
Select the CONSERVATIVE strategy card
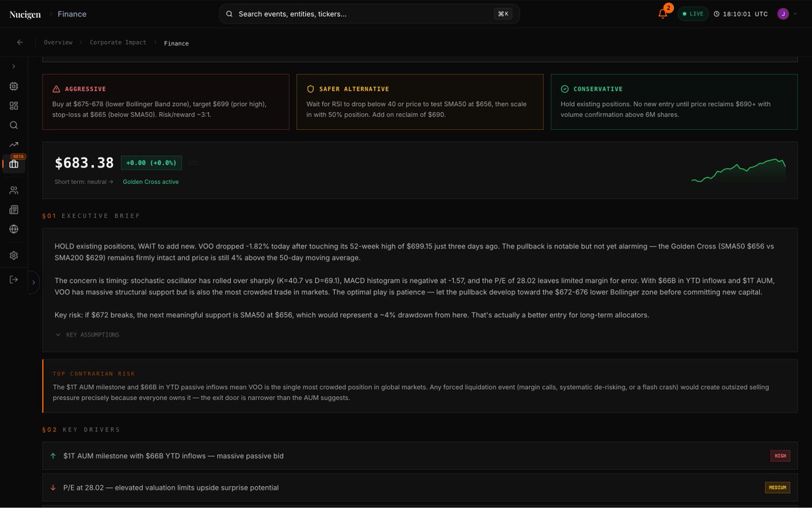click(674, 102)
